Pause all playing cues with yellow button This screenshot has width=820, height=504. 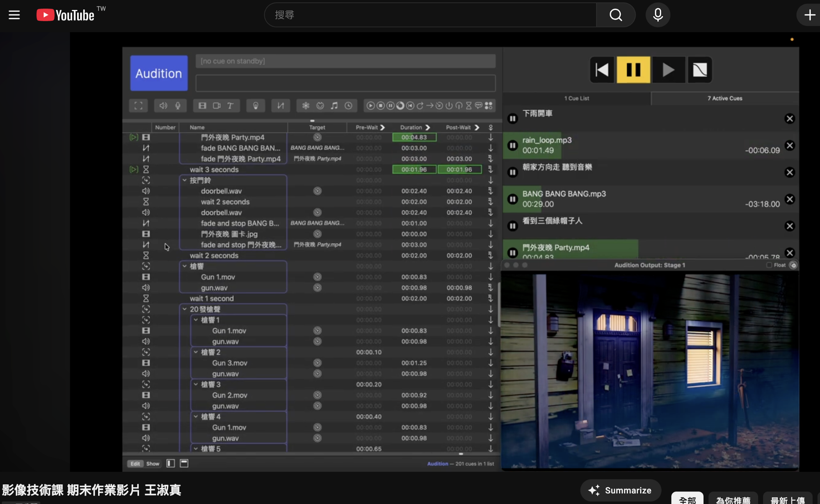pyautogui.click(x=633, y=70)
